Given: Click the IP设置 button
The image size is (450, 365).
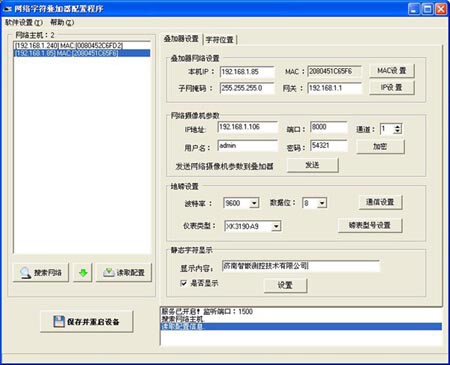Looking at the screenshot, I should pyautogui.click(x=392, y=88).
